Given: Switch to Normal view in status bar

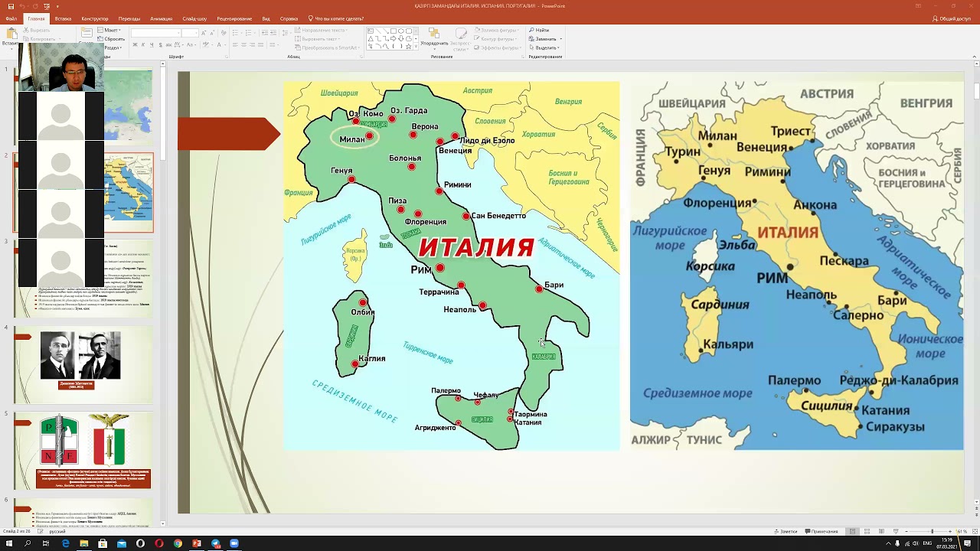Looking at the screenshot, I should [852, 531].
